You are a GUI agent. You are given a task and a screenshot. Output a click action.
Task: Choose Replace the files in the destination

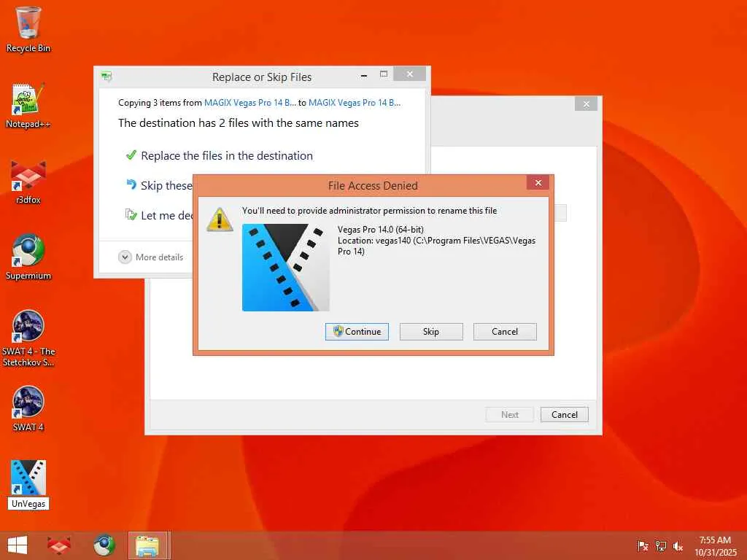click(219, 156)
